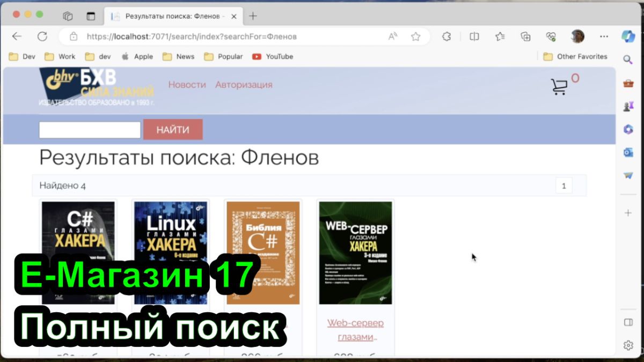644x362 pixels.
Task: Open Linux глазами хакера book cover
Action: 171,253
